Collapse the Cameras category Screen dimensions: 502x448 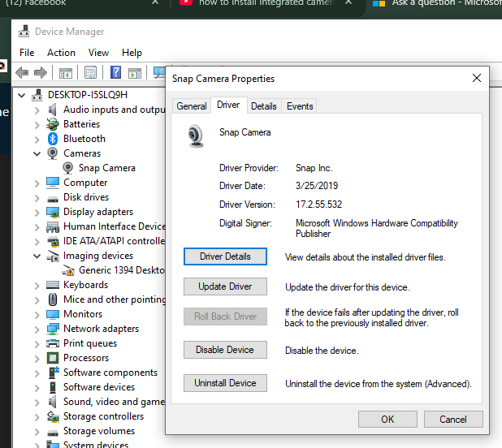(37, 153)
